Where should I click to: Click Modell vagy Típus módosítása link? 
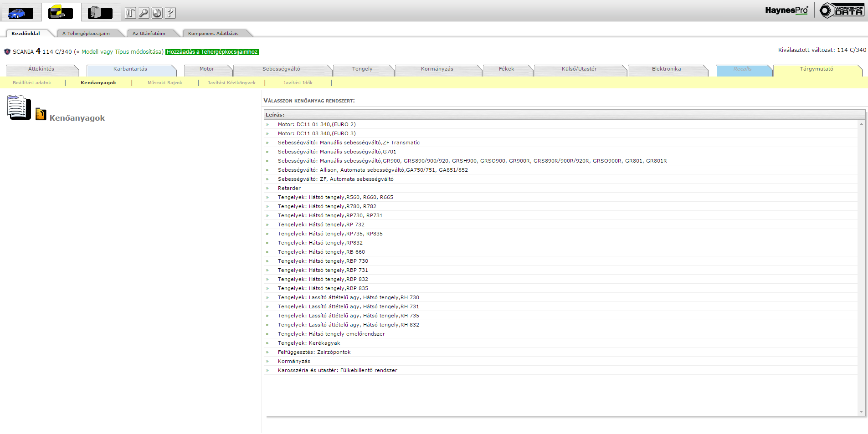[122, 52]
